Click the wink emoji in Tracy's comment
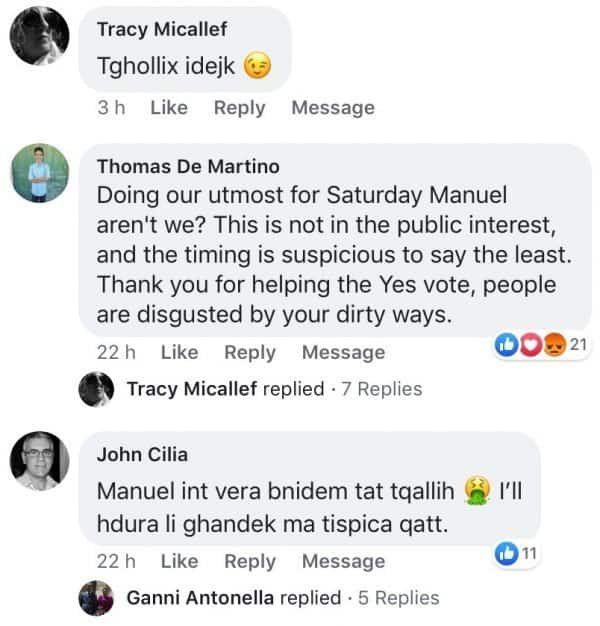This screenshot has width=600, height=626. tap(257, 67)
